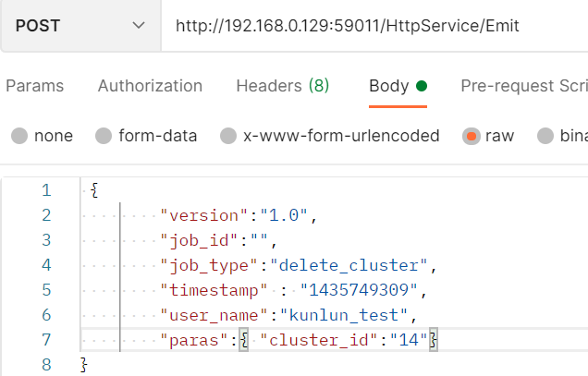
Task: Select the none body type radio
Action: (x=19, y=136)
